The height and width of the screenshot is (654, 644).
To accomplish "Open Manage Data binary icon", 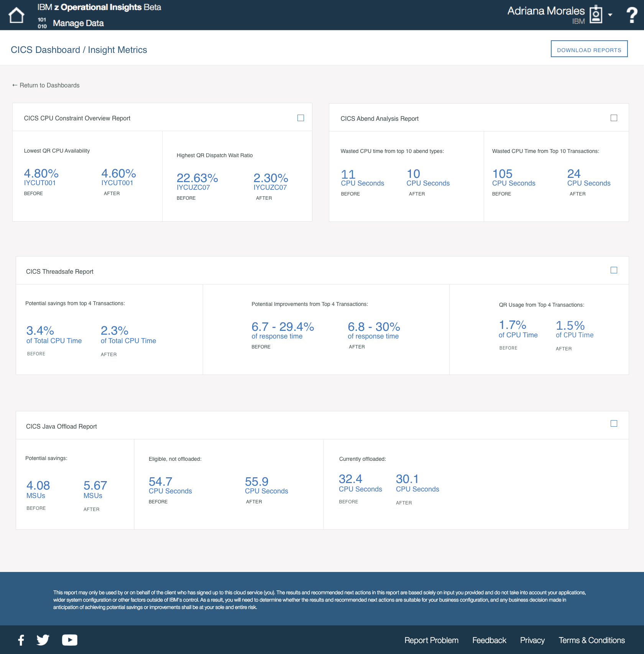I will [x=42, y=23].
